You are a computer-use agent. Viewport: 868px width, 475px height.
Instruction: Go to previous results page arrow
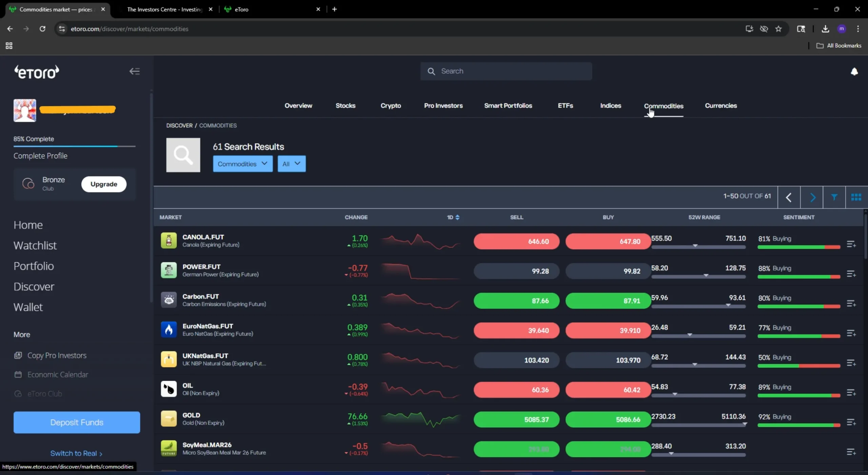789,197
